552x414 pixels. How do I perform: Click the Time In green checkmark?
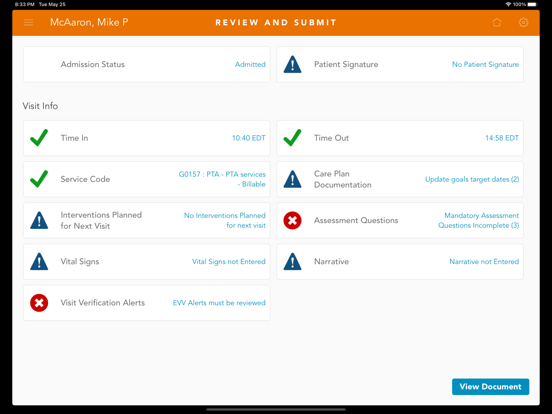(x=39, y=138)
